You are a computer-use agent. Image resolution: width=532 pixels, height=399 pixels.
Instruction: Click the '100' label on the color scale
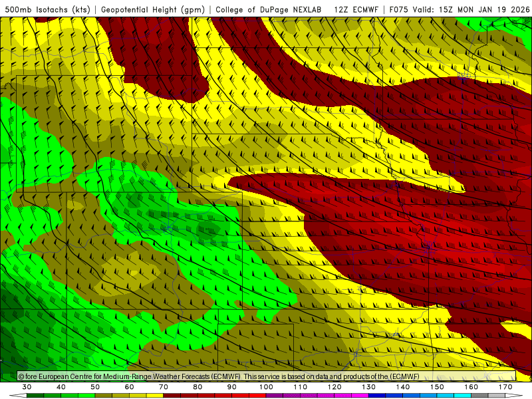coord(267,387)
